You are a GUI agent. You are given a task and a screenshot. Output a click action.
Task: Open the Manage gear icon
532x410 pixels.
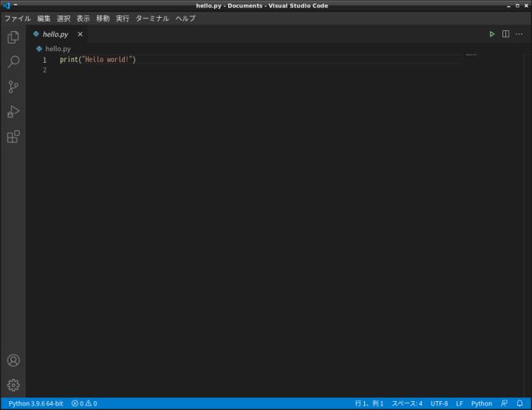click(x=13, y=385)
